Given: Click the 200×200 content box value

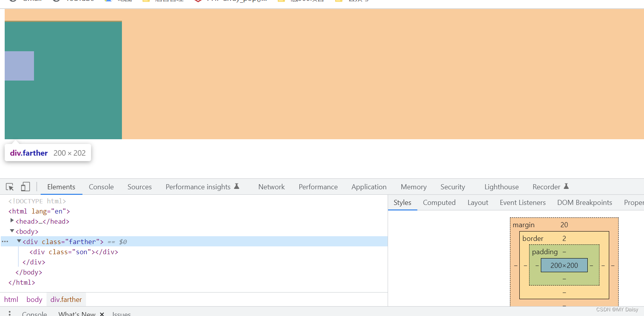Looking at the screenshot, I should click(x=564, y=266).
